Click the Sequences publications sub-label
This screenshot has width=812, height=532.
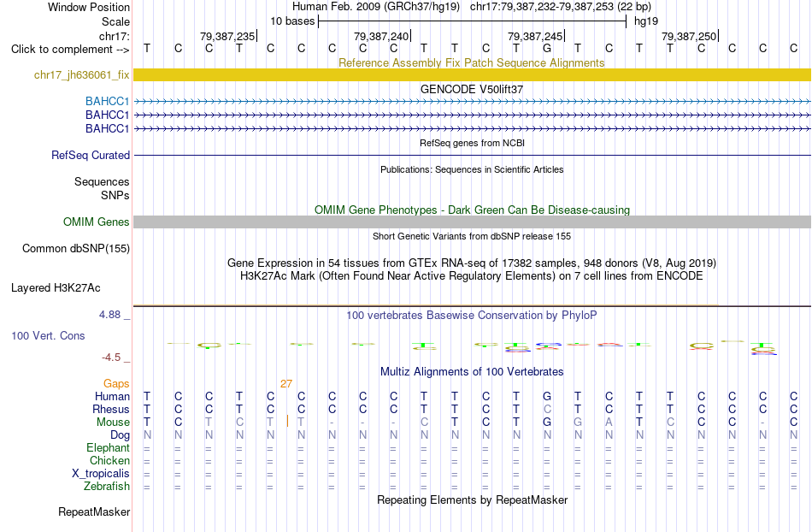[x=102, y=182]
